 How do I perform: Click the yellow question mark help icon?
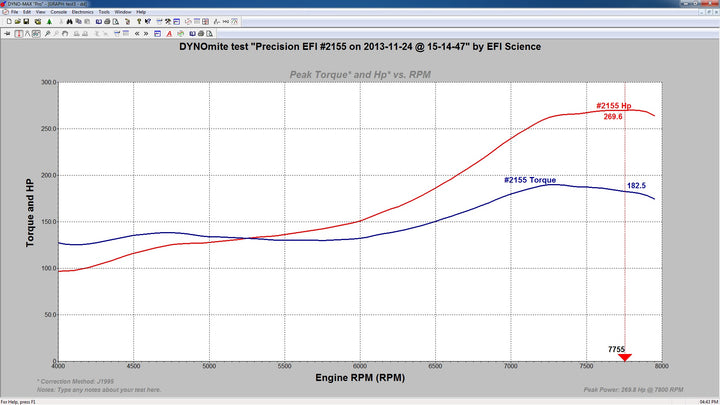pyautogui.click(x=139, y=21)
